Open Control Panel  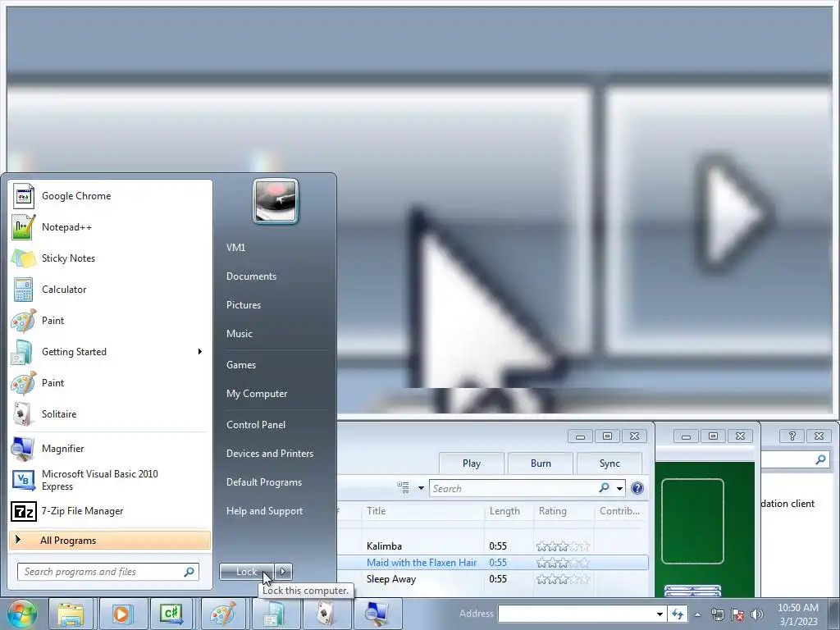coord(275,425)
